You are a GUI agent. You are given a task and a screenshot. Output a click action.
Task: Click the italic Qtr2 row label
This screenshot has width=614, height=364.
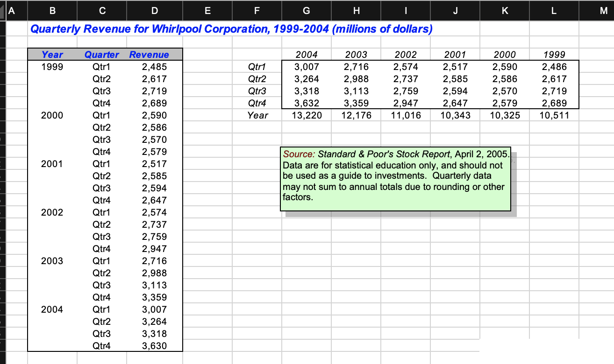[x=257, y=79]
